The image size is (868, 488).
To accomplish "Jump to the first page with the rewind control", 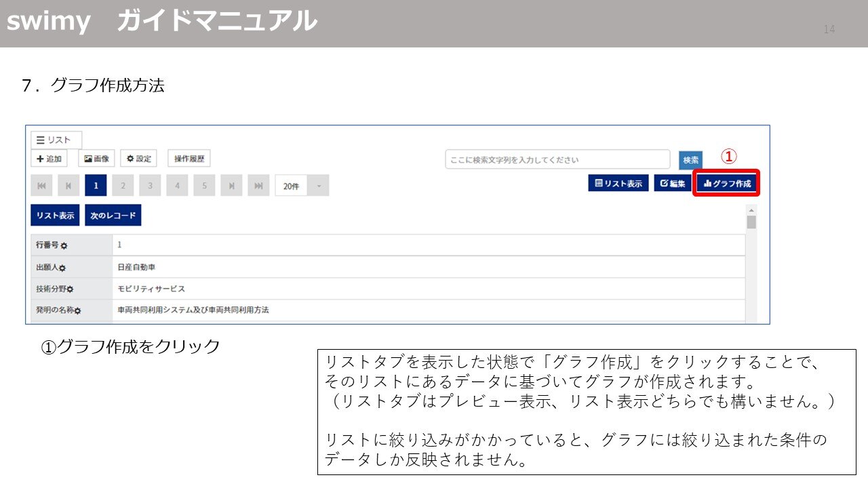I will point(41,186).
